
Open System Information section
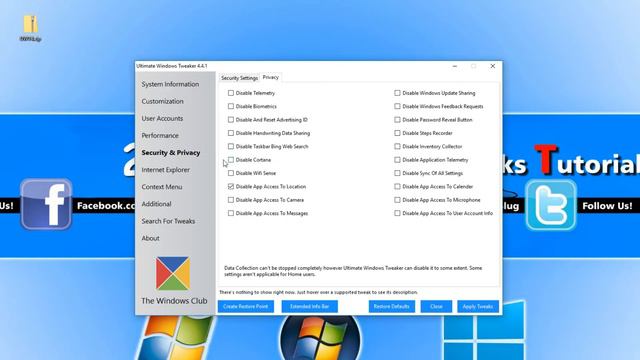pos(170,84)
